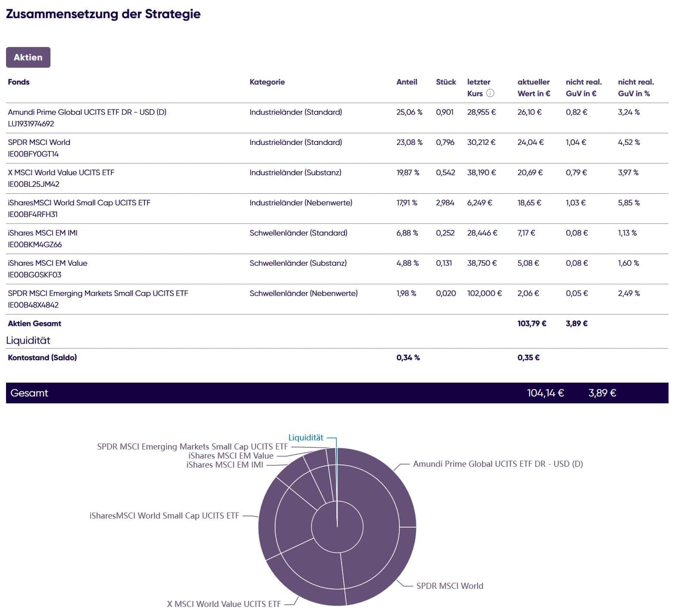Click the 25,06 % share value
675x616 pixels.
pos(409,112)
